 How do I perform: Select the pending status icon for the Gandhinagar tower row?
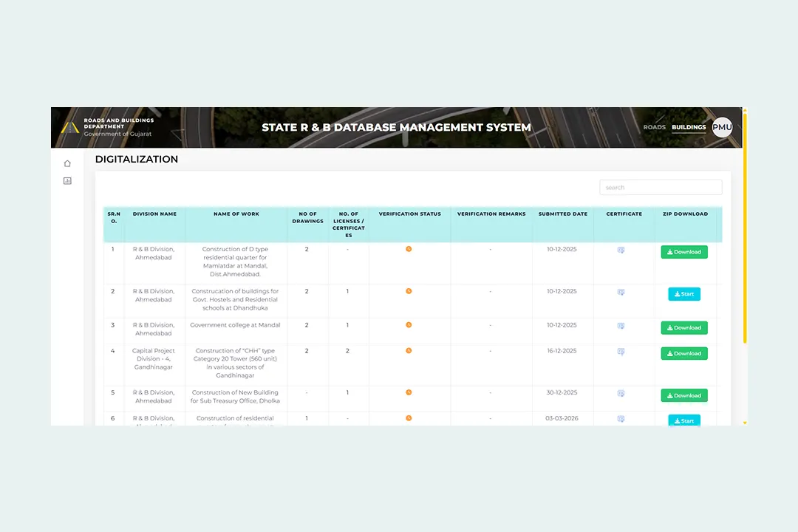409,351
